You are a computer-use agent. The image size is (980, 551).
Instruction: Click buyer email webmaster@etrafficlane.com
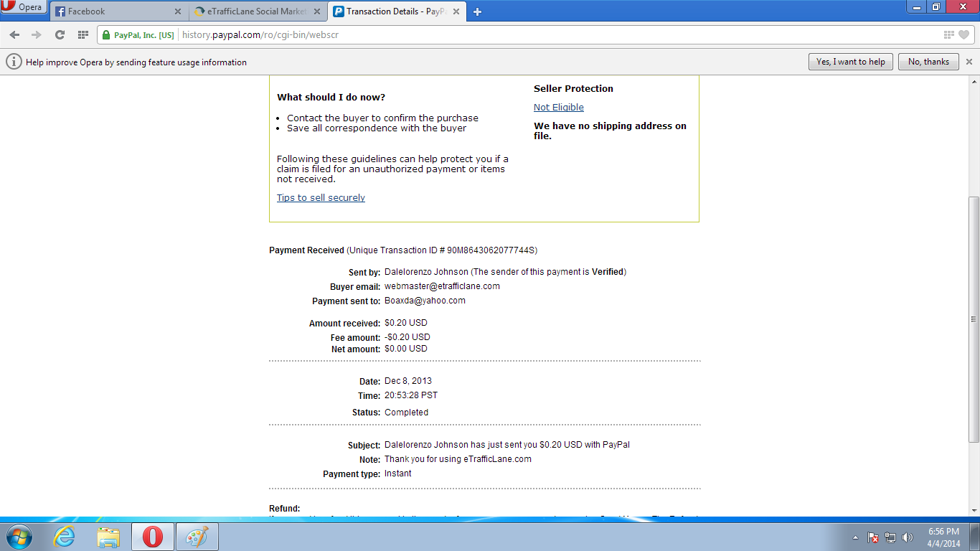pos(442,286)
